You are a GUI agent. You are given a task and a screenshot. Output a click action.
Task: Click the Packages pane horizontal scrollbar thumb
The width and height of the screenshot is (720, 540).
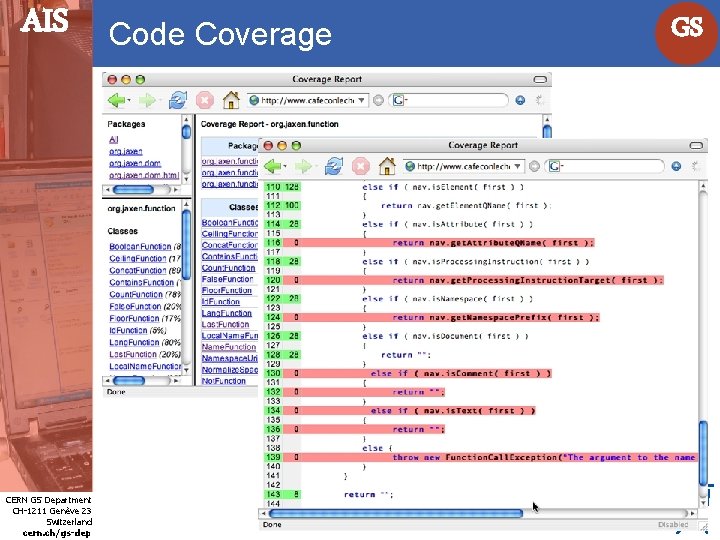click(133, 189)
